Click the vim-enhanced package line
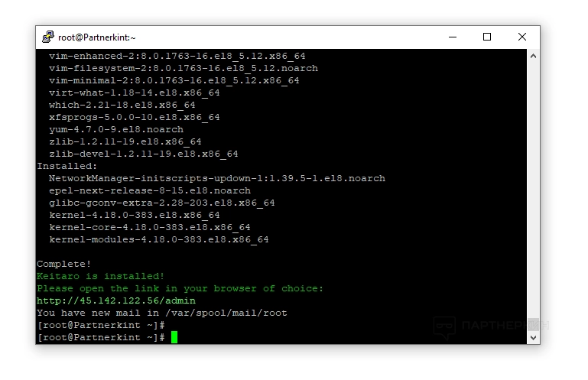Image resolution: width=588 pixels, height=380 pixels. coord(177,56)
